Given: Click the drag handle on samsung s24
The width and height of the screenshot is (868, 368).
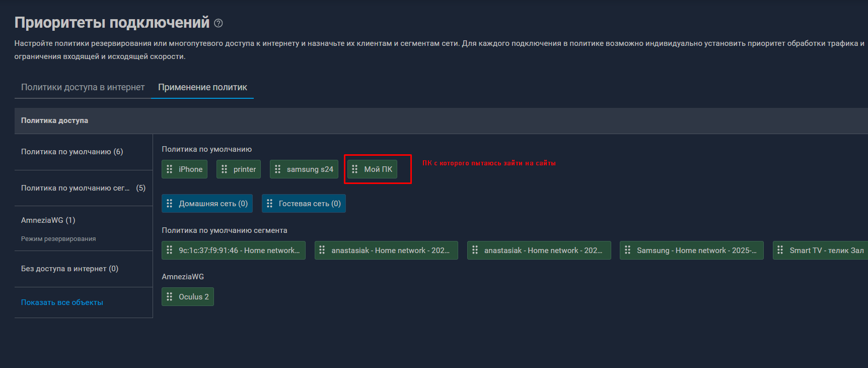Looking at the screenshot, I should tap(278, 169).
